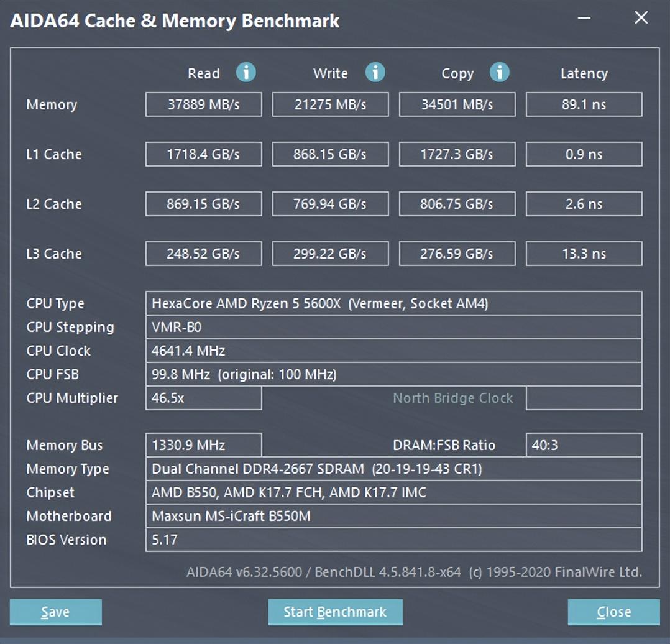Select the CPU Type field showing Ryzen 5 5600X
Screen dimensions: 670x644
click(x=393, y=303)
